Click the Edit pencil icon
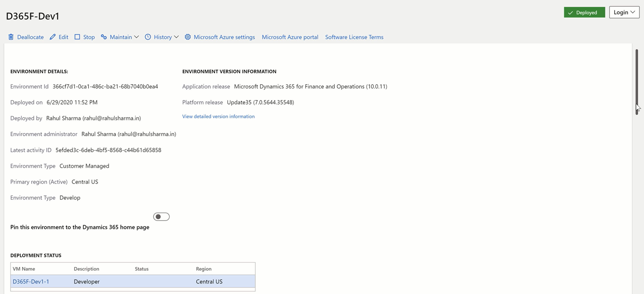Screen dimensions: 644x294 click(x=52, y=37)
